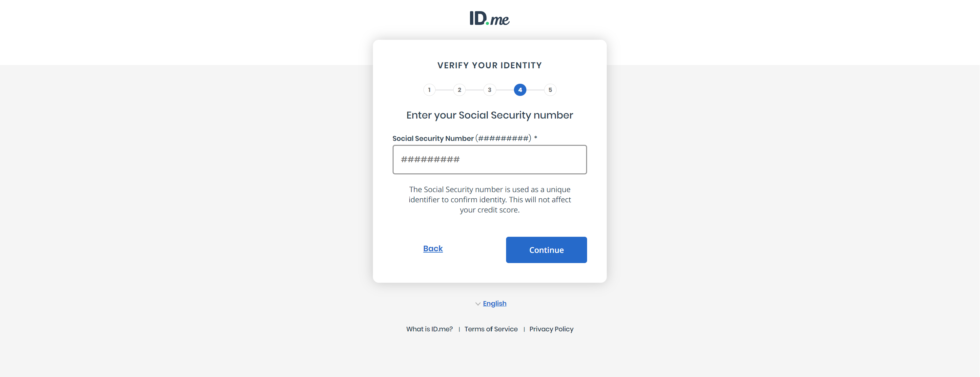View the Privacy Policy footer link
The image size is (980, 377).
(x=551, y=329)
